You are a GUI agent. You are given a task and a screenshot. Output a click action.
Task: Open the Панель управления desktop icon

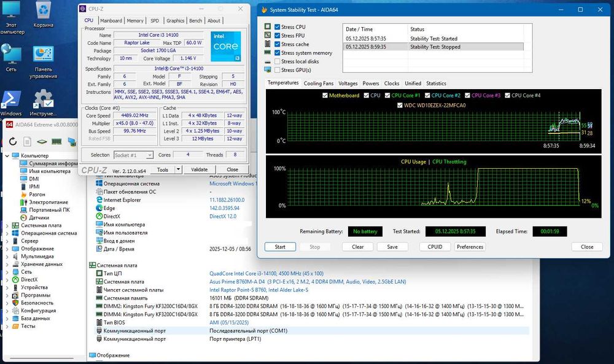[43, 62]
